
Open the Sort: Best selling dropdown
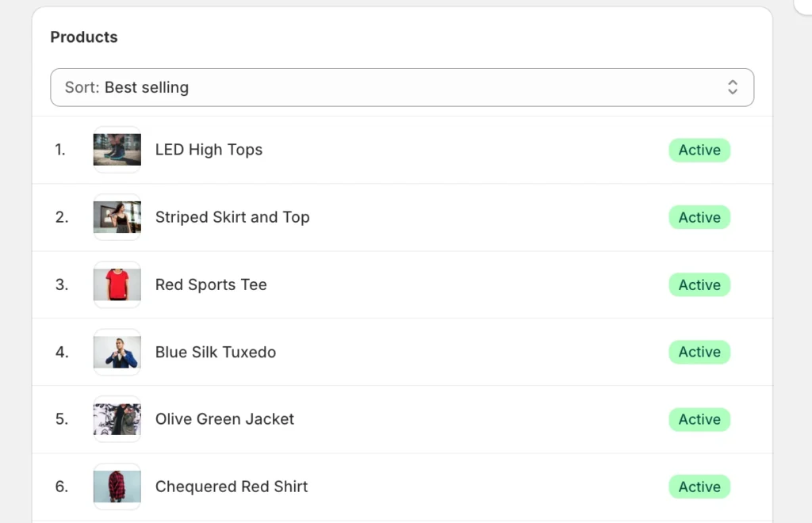401,87
